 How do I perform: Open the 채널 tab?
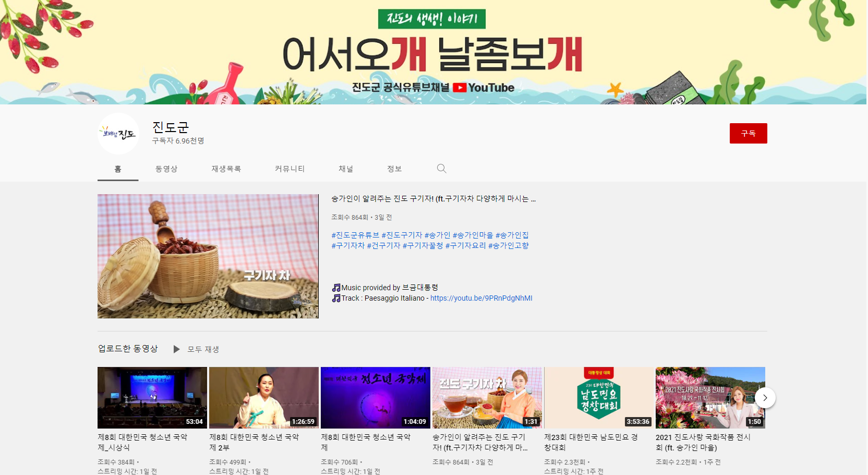(346, 169)
